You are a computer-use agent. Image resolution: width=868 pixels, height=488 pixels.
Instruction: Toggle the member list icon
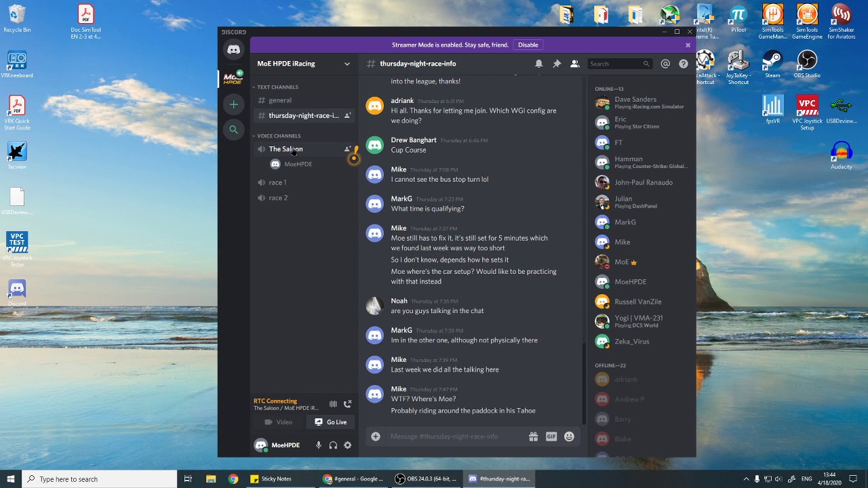pos(574,64)
